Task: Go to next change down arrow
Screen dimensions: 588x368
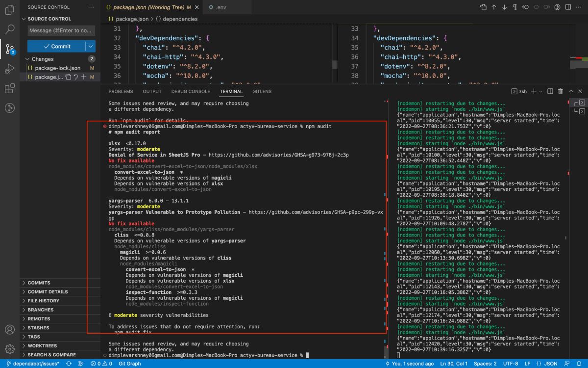Action: (504, 7)
